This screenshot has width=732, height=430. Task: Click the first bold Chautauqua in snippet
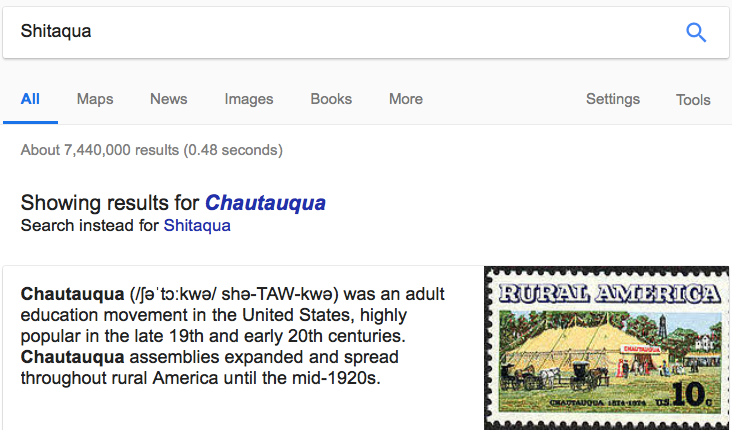point(70,295)
